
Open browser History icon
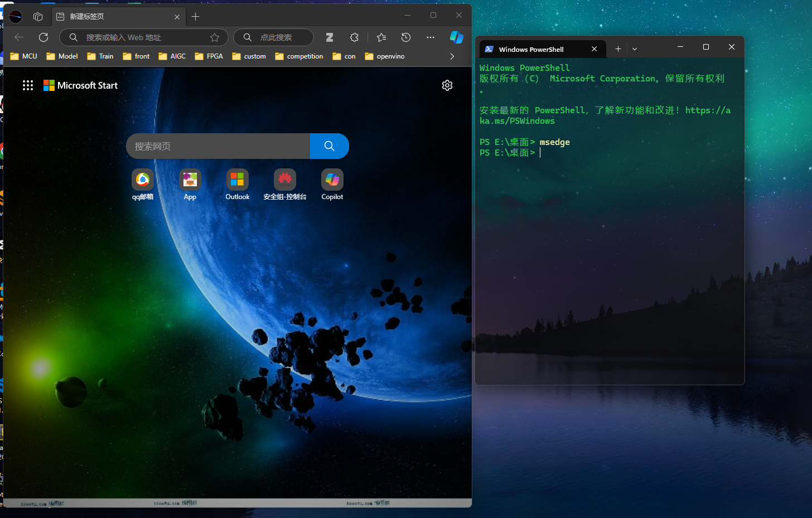[x=406, y=37]
